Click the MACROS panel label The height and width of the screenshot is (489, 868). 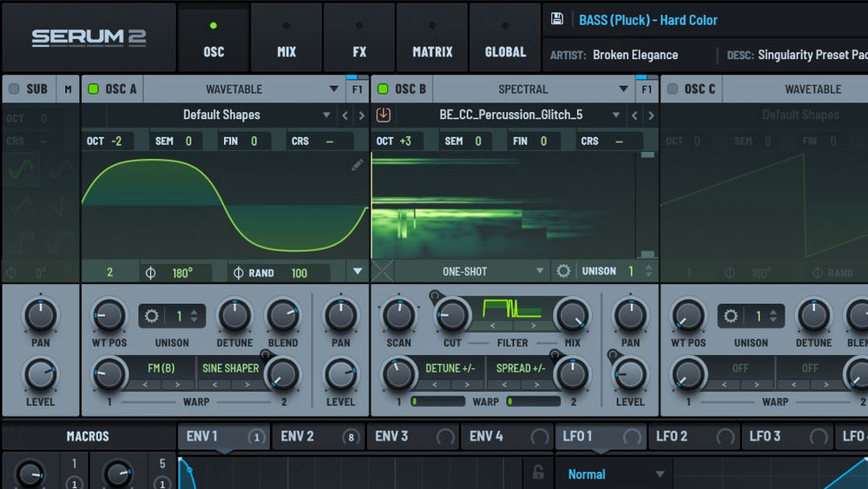pyautogui.click(x=88, y=436)
